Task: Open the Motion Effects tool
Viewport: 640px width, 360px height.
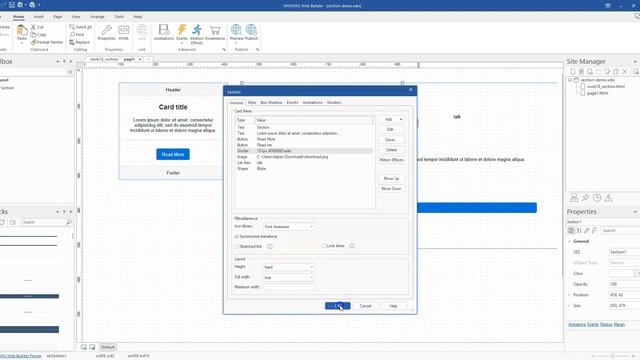Action: click(x=197, y=34)
